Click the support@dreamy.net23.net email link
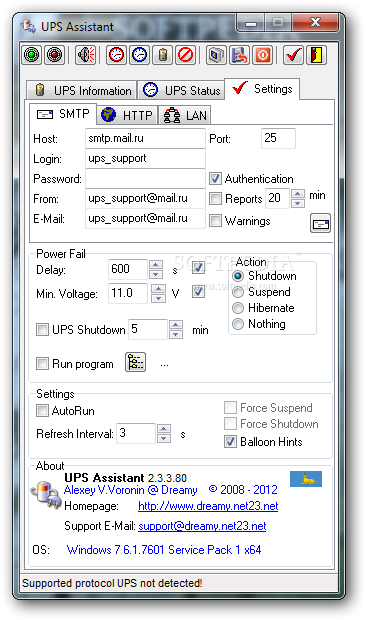Screen dimensions: 366x620 coord(202,526)
